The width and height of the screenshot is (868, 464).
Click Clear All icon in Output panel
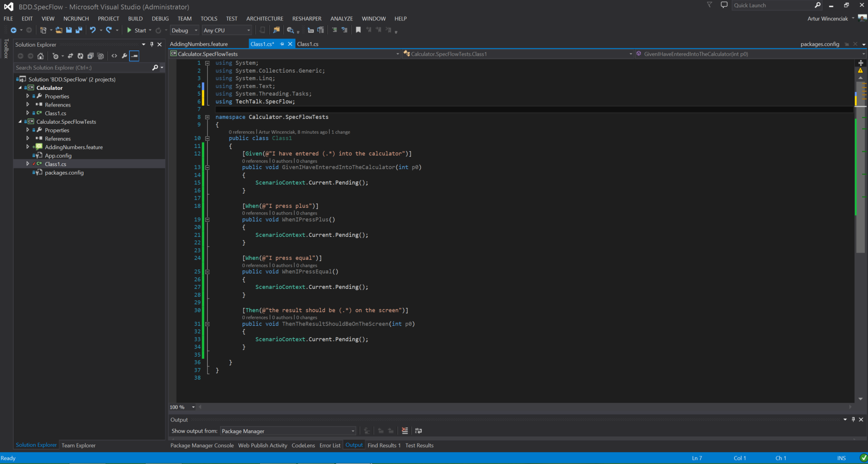405,431
